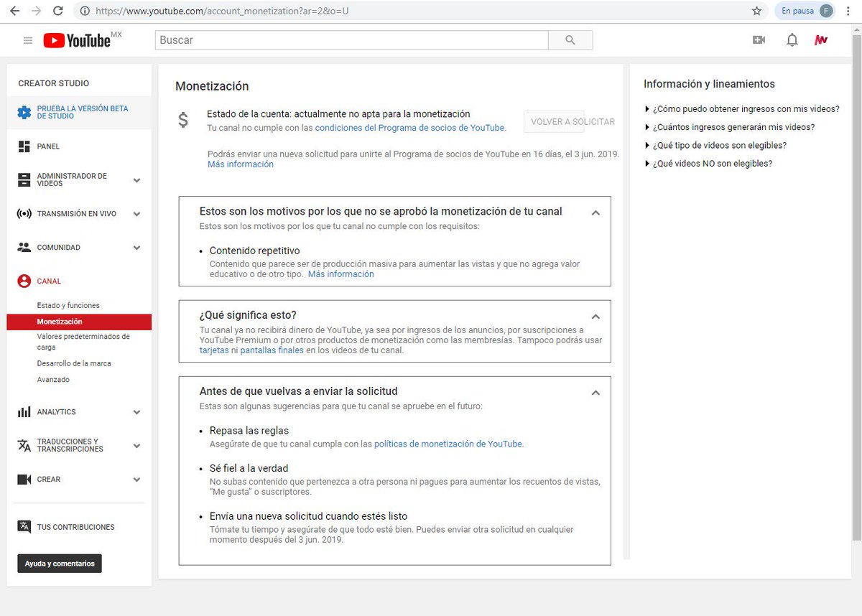Image resolution: width=862 pixels, height=616 pixels.
Task: Open the 'pantallas finales' link
Action: click(x=272, y=351)
